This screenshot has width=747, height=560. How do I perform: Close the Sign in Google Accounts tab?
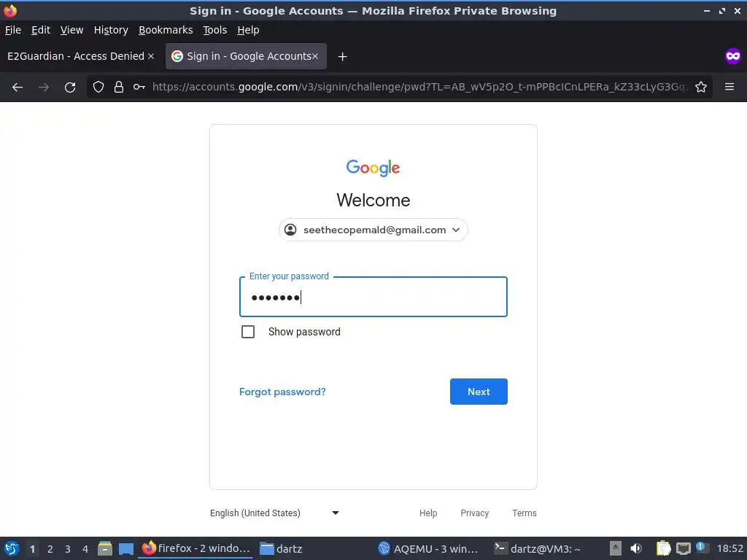[x=315, y=56]
